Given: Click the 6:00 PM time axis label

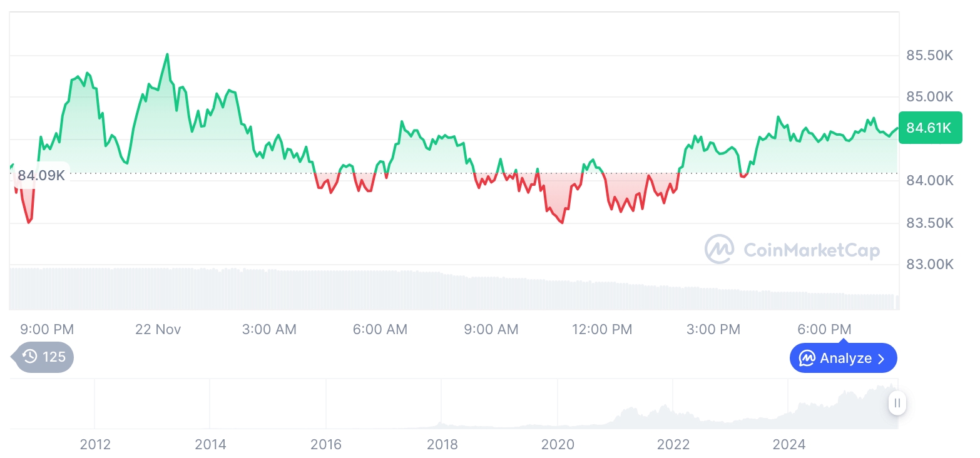Looking at the screenshot, I should (x=824, y=329).
